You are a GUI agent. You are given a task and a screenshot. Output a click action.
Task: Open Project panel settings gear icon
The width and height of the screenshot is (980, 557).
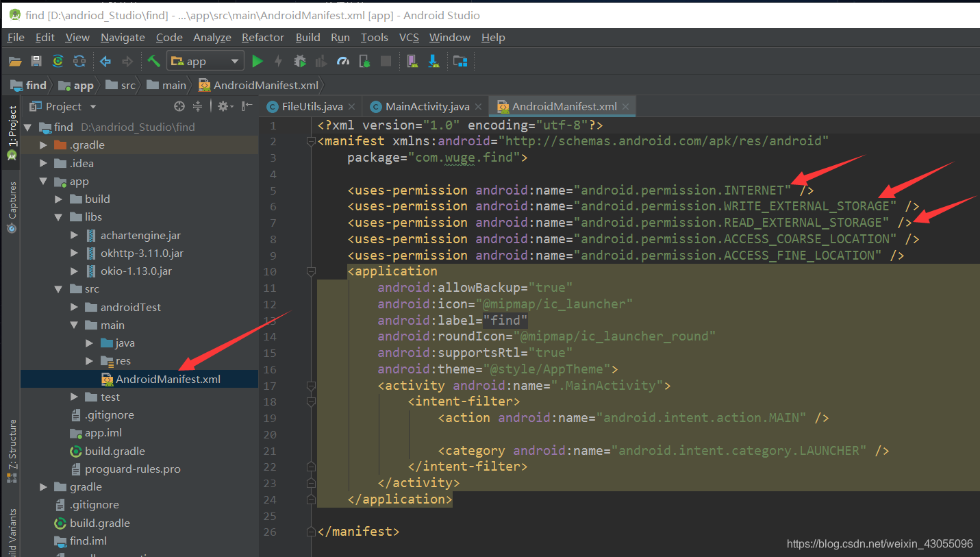click(225, 106)
